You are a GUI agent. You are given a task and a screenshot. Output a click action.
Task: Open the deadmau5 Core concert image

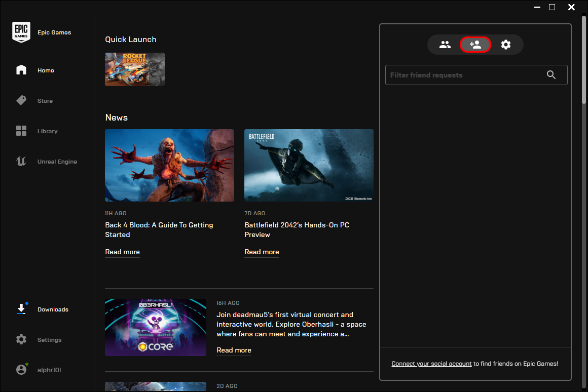coord(156,327)
